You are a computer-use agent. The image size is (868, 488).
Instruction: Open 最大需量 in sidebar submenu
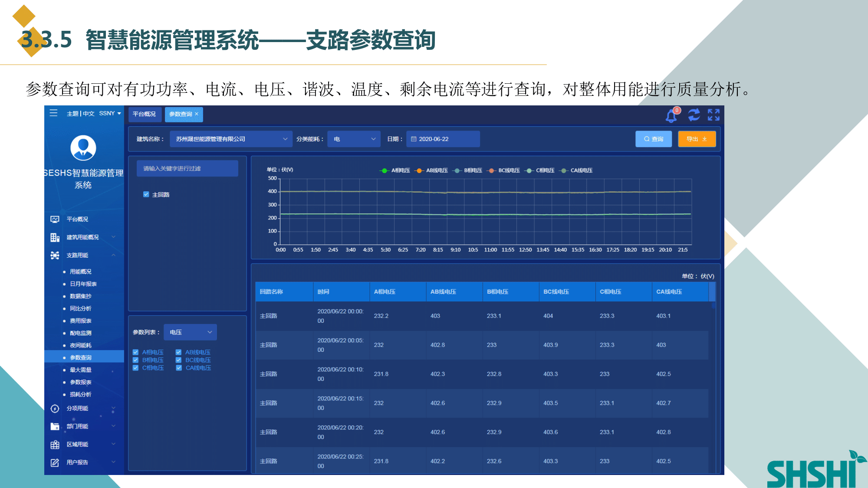(81, 370)
